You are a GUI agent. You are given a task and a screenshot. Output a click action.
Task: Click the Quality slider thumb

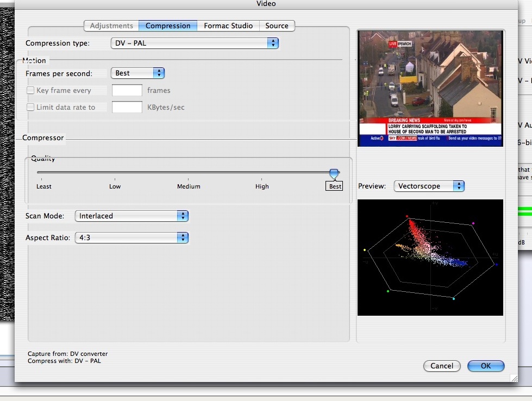[334, 174]
